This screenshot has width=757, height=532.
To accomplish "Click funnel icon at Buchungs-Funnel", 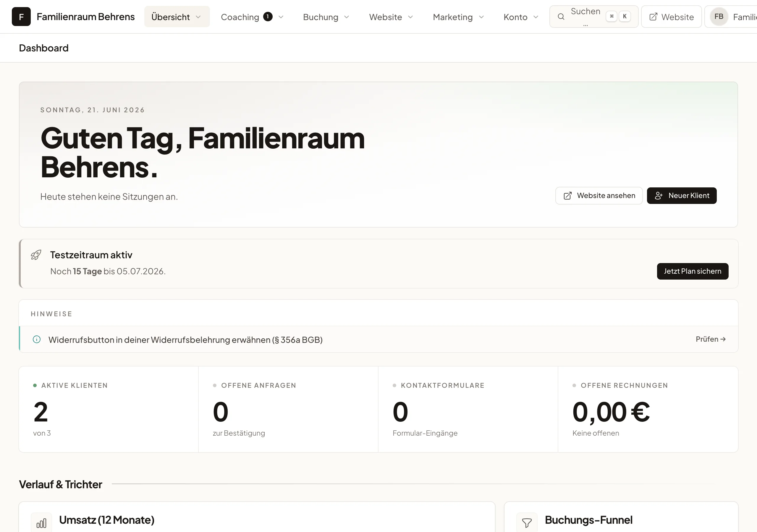I will coord(527,523).
